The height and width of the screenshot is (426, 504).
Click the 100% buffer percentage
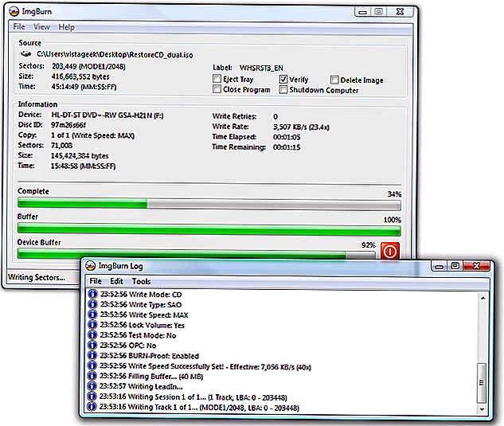click(x=393, y=220)
